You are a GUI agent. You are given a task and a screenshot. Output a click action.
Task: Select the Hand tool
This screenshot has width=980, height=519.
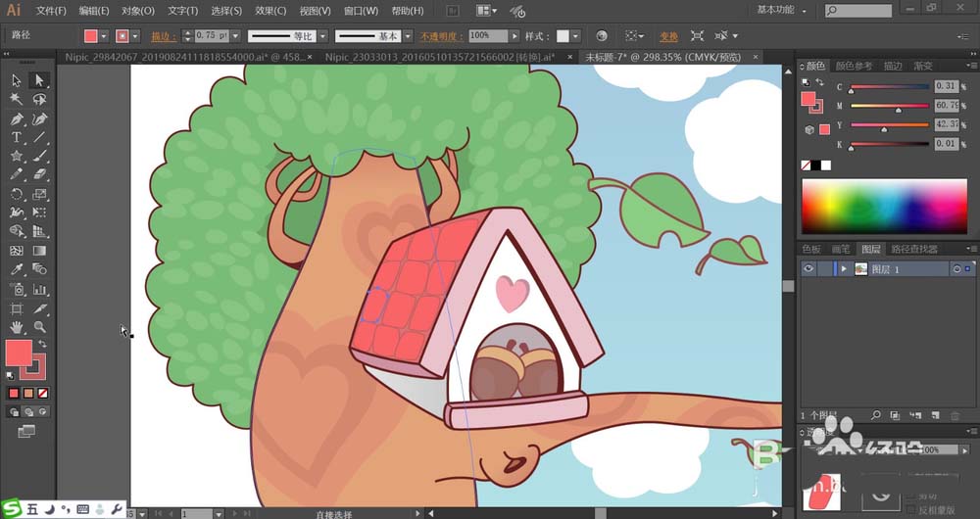pos(17,327)
